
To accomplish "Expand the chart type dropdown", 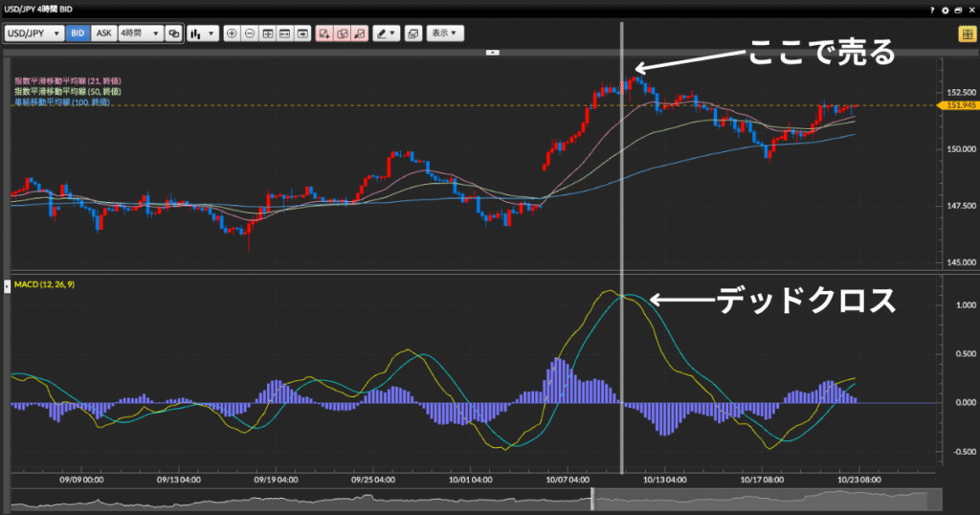I will point(203,33).
